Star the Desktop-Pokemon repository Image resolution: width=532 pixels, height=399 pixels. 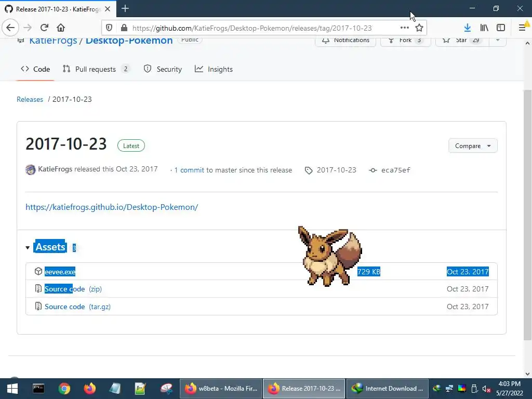(462, 41)
